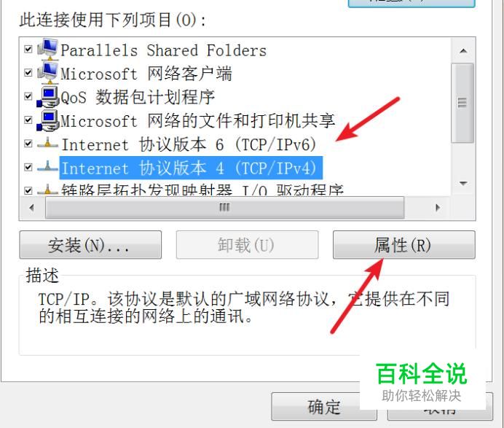Click the Parallels Shared Folders network icon
Screen dimensions: 504x428
tap(48, 50)
